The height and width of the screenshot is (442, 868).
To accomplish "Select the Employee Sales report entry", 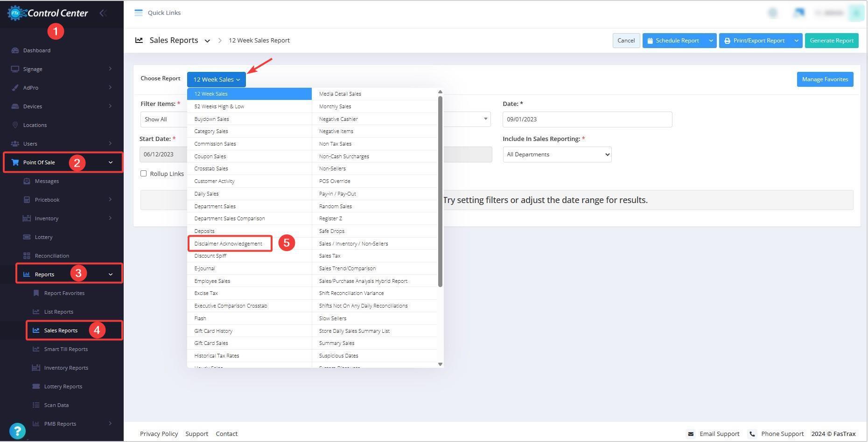I will pos(212,281).
